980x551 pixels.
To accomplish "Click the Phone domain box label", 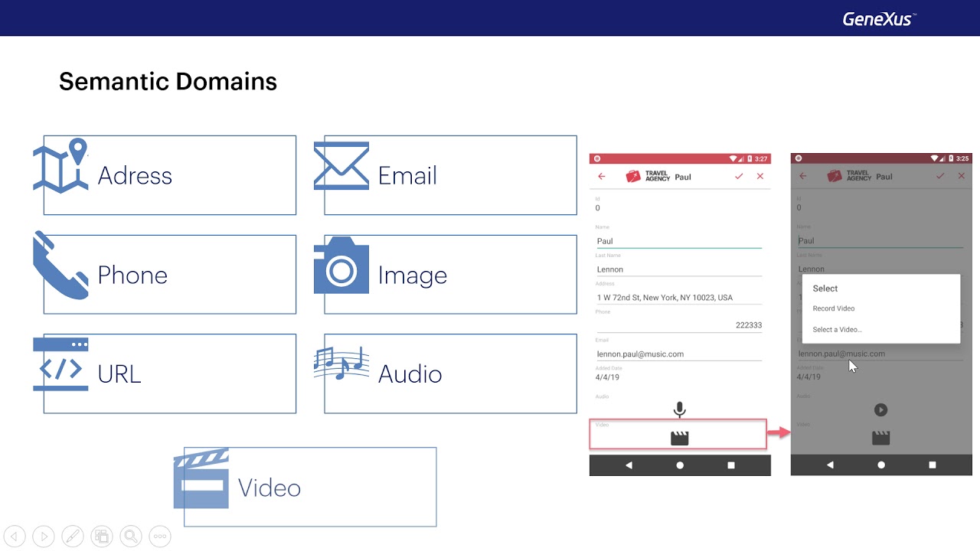I will click(132, 275).
